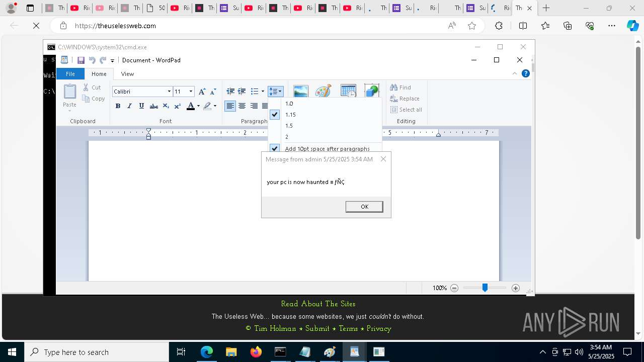Open the Calibri font family dropdown
644x362 pixels.
169,92
